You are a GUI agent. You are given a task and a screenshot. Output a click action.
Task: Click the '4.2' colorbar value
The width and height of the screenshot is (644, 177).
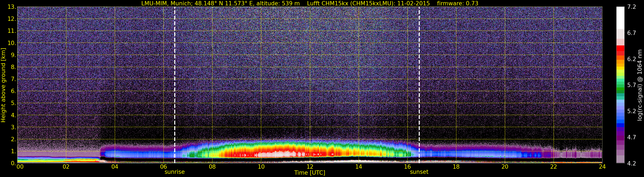click(632, 163)
